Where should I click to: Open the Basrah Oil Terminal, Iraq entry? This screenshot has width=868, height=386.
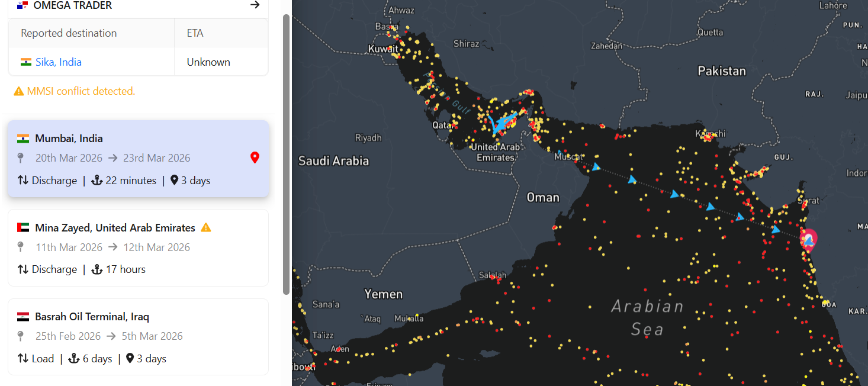pos(92,317)
